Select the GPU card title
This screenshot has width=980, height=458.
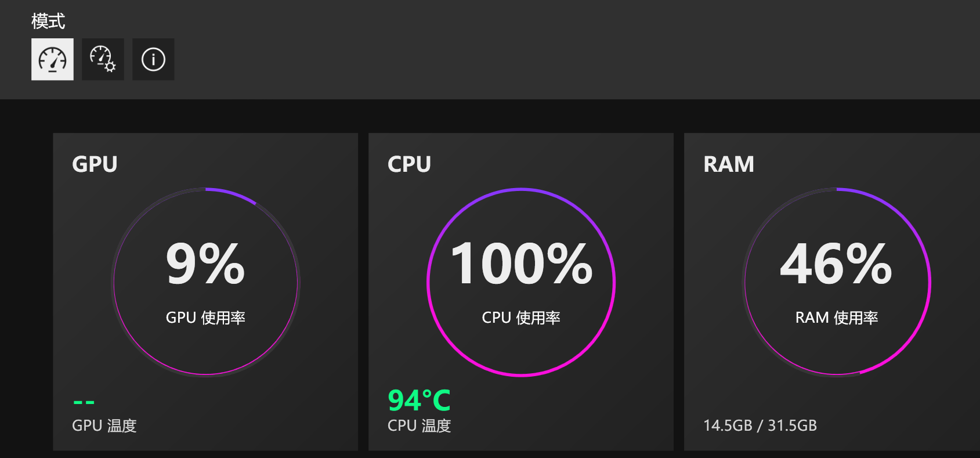(95, 164)
